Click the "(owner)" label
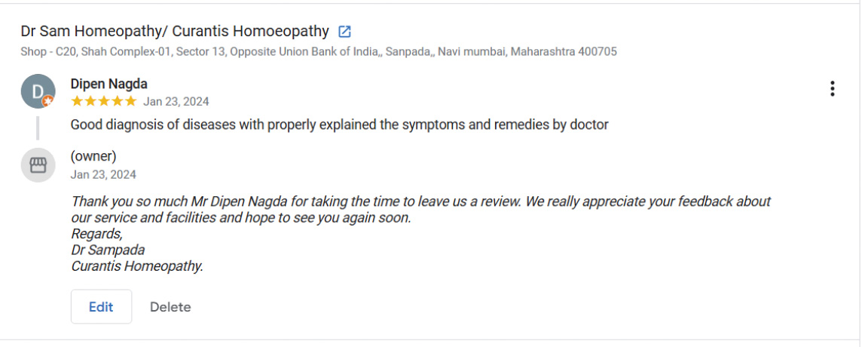This screenshot has width=868, height=347. click(x=93, y=157)
